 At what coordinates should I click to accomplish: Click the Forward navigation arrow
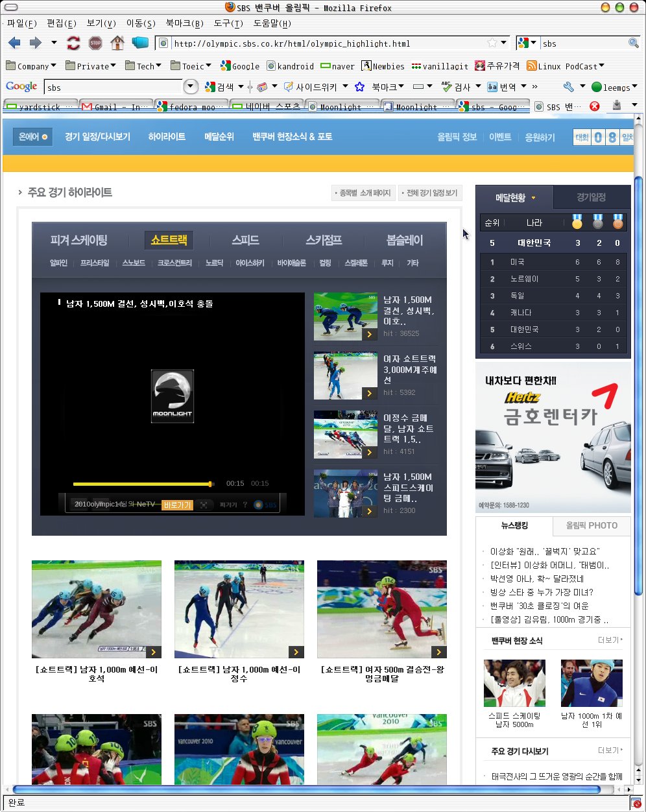click(35, 43)
